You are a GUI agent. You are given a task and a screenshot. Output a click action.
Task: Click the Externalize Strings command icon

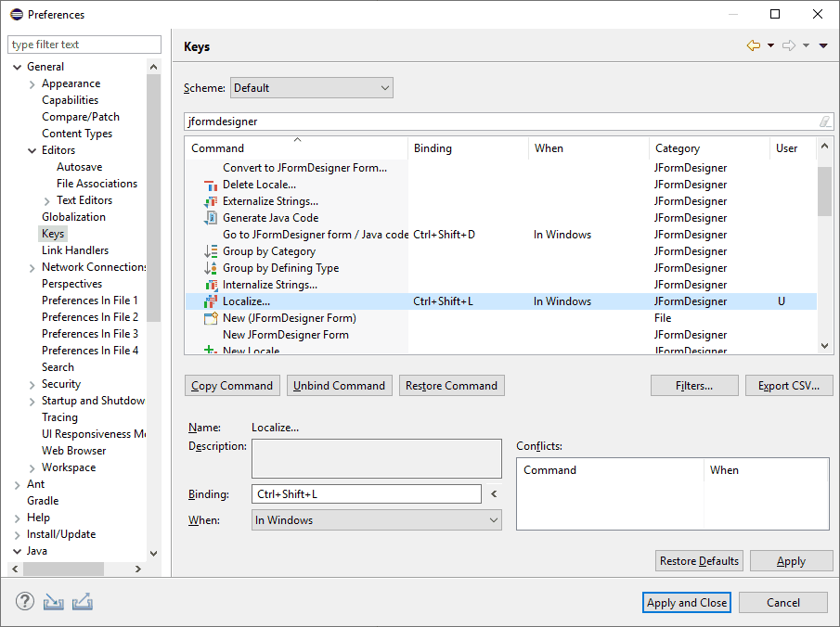point(211,202)
